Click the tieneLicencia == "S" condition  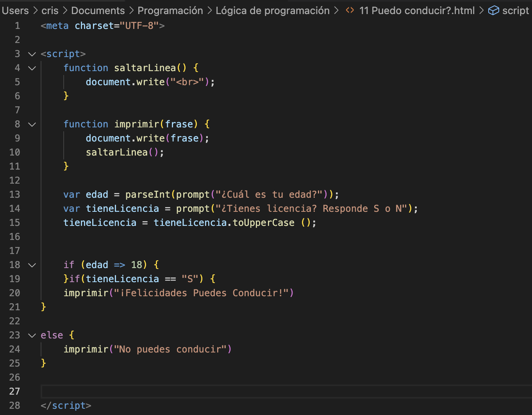(x=142, y=279)
